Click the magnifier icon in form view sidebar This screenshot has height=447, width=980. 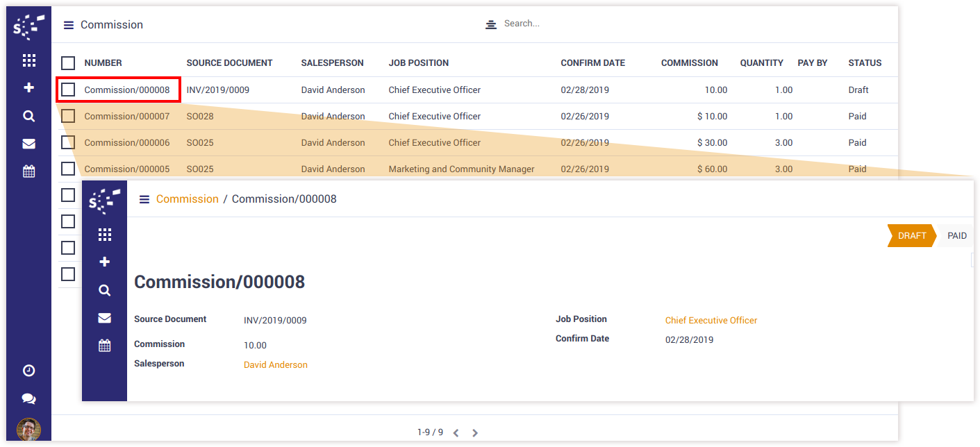tap(104, 290)
